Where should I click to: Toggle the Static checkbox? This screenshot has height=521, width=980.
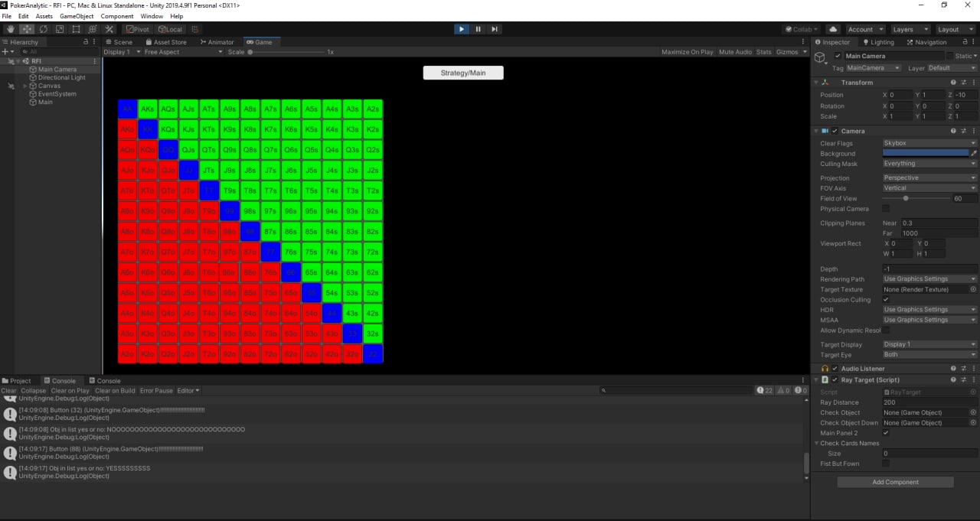click(x=950, y=56)
